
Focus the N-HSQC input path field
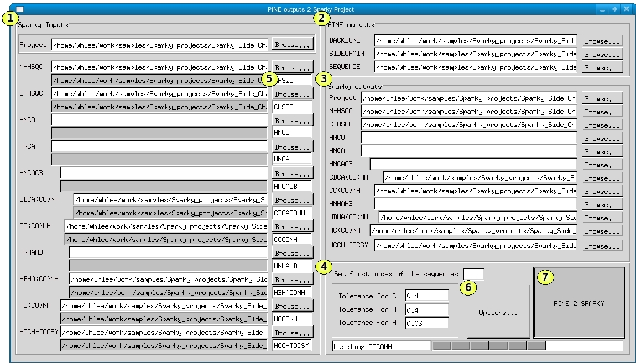point(159,67)
